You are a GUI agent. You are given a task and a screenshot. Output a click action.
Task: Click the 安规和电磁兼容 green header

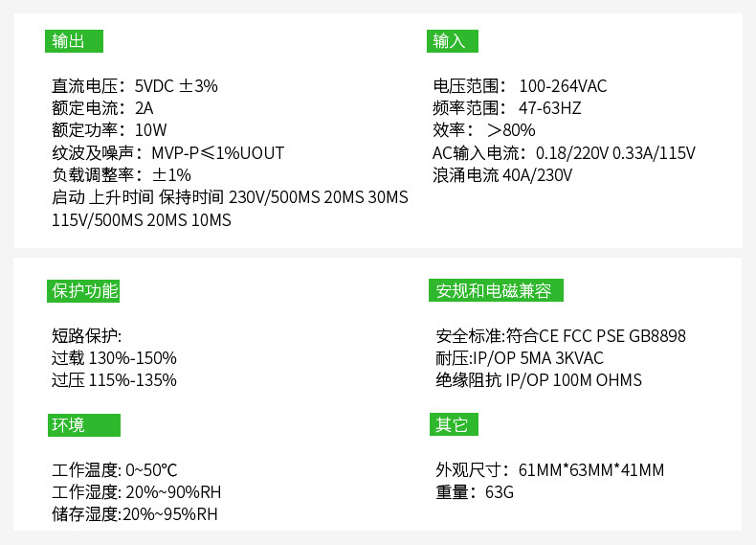(496, 291)
